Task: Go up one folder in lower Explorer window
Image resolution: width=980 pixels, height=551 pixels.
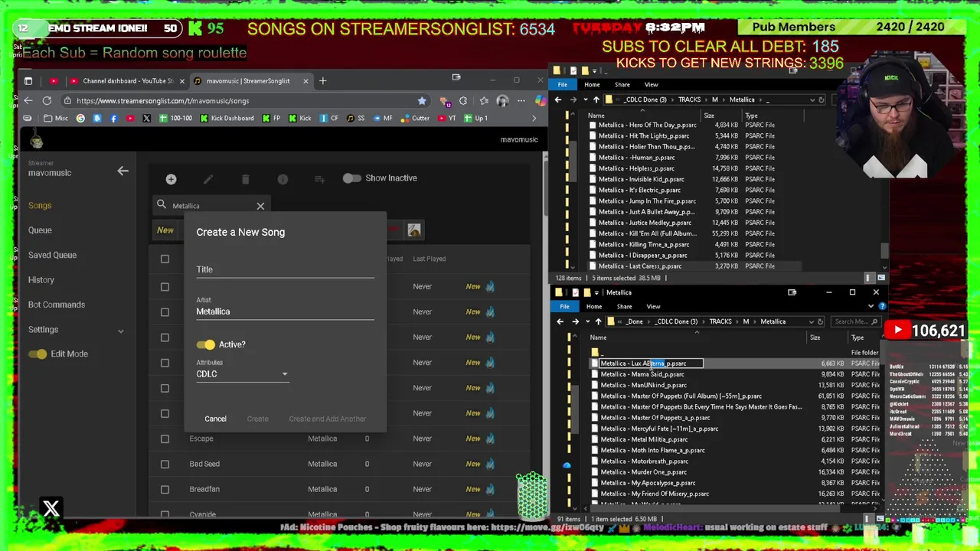Action: click(598, 321)
